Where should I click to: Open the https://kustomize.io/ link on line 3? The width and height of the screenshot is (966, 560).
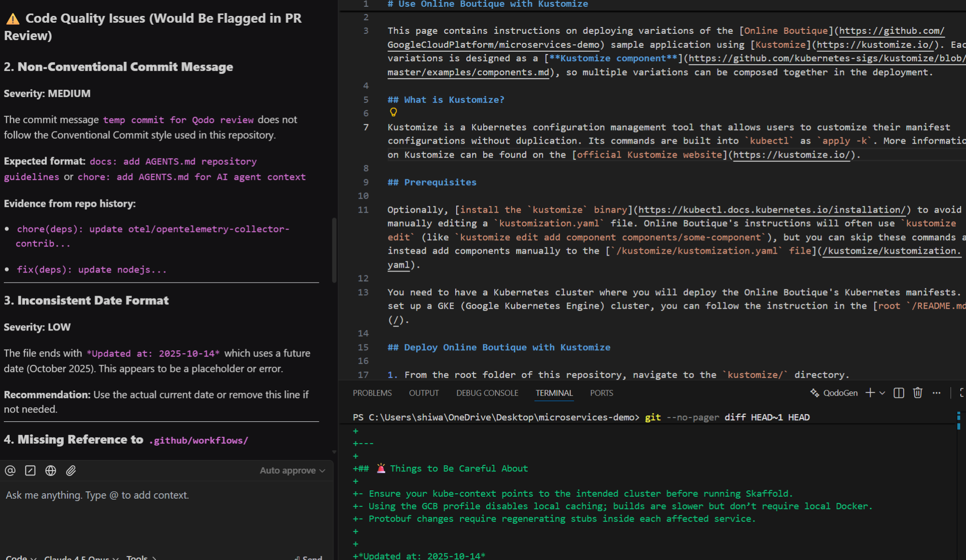coord(875,45)
